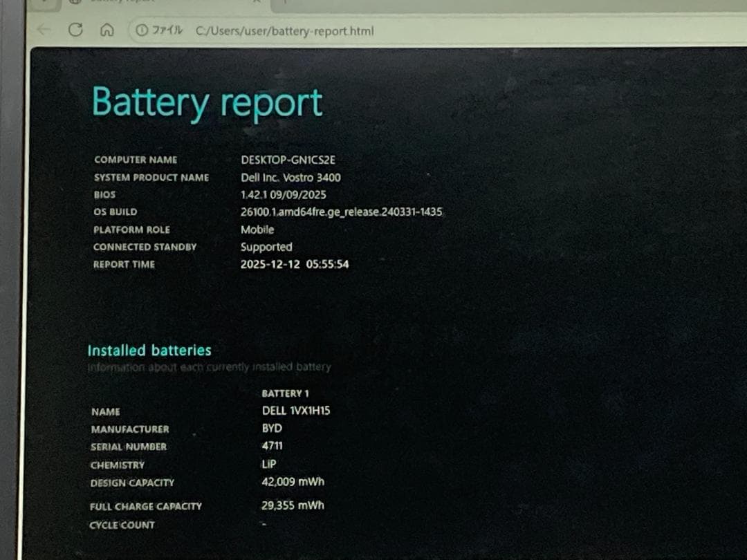The image size is (747, 560).
Task: Click computer name DESKTOP-GN1CS2E value
Action: click(288, 160)
